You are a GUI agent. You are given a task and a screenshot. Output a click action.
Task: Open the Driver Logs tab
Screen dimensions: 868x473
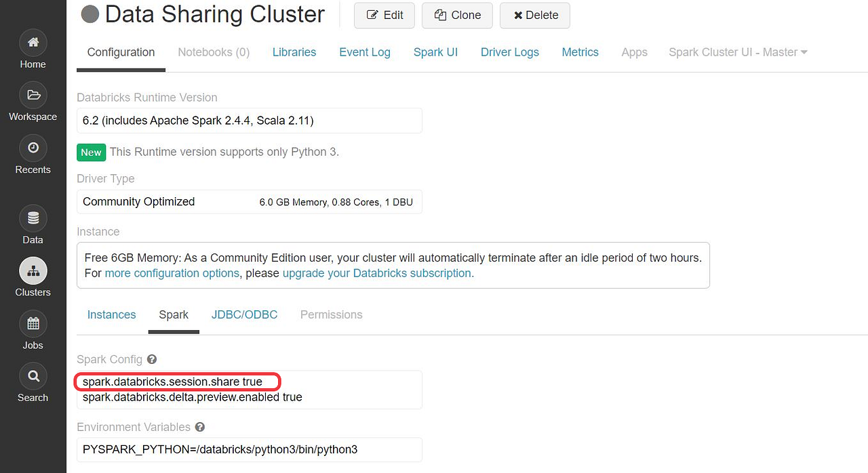[510, 52]
